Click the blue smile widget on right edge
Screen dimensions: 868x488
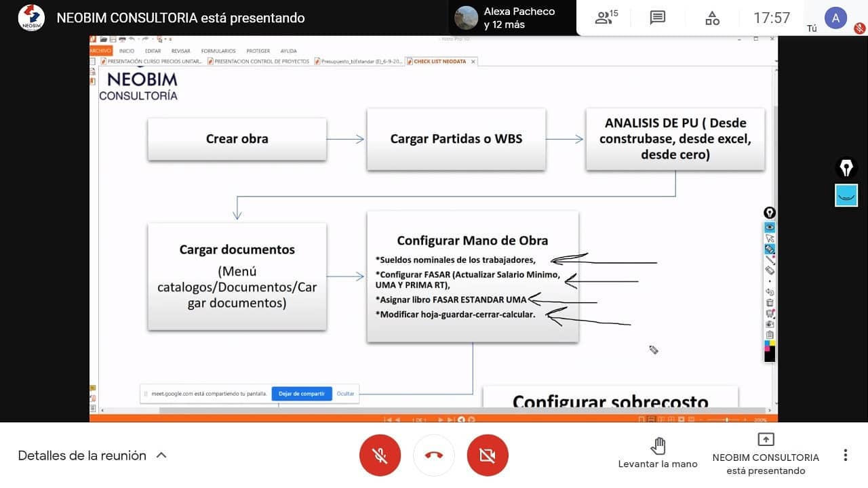point(846,195)
